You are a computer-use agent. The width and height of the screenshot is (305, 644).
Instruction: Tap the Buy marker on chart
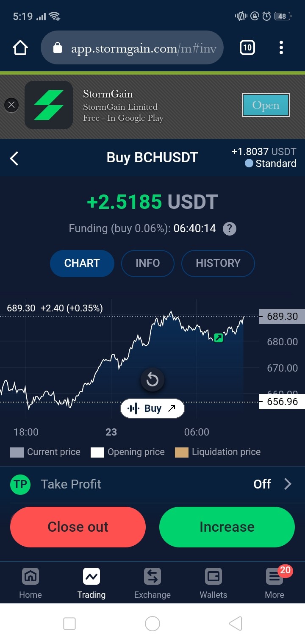pos(152,408)
